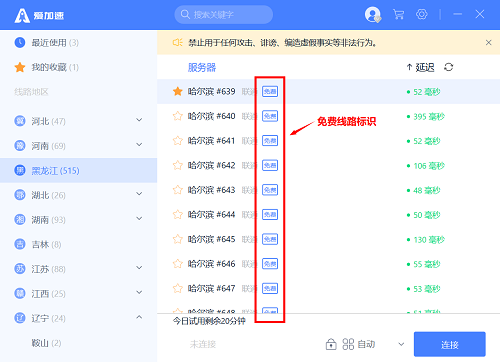Click the 395 毫秒 latency value
Image resolution: width=500 pixels, height=362 pixels.
click(x=429, y=116)
